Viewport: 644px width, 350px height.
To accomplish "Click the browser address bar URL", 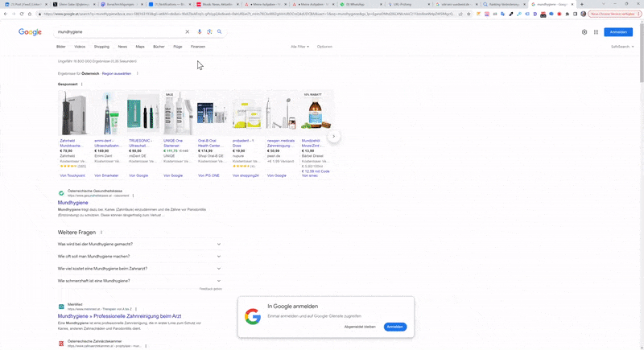I will (249, 14).
